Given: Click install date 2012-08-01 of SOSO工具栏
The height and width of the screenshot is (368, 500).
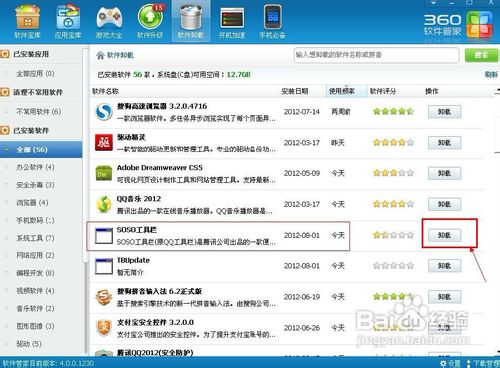Looking at the screenshot, I should coord(302,235).
